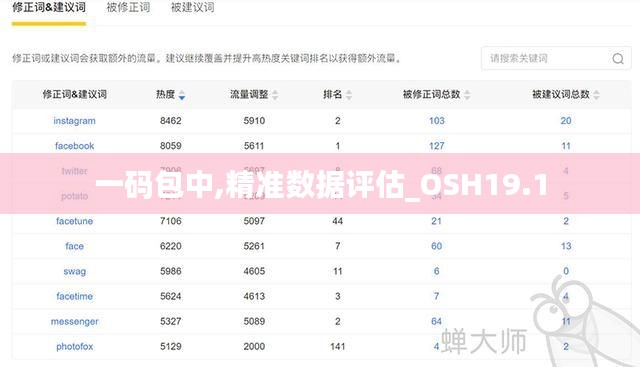Open the face keyword link

pyautogui.click(x=74, y=246)
